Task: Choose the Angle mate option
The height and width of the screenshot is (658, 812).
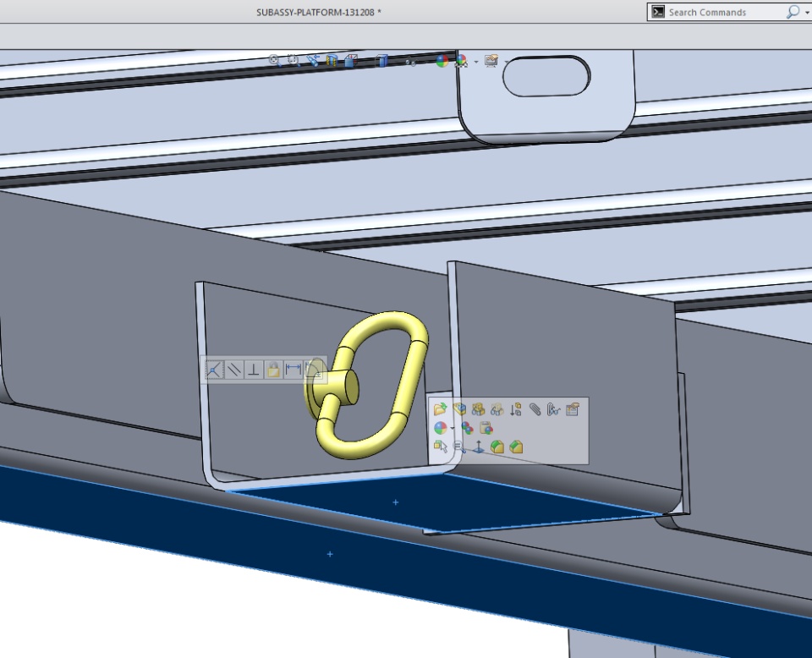Action: (x=314, y=370)
